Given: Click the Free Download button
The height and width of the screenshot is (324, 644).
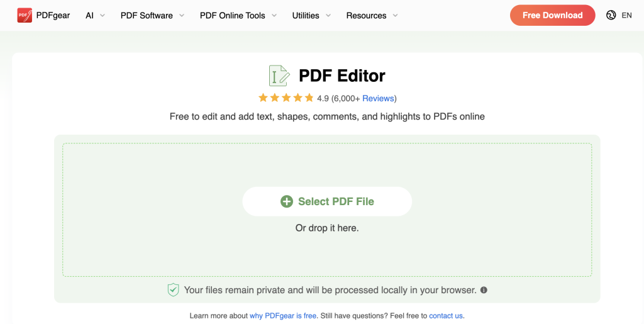Looking at the screenshot, I should point(552,15).
